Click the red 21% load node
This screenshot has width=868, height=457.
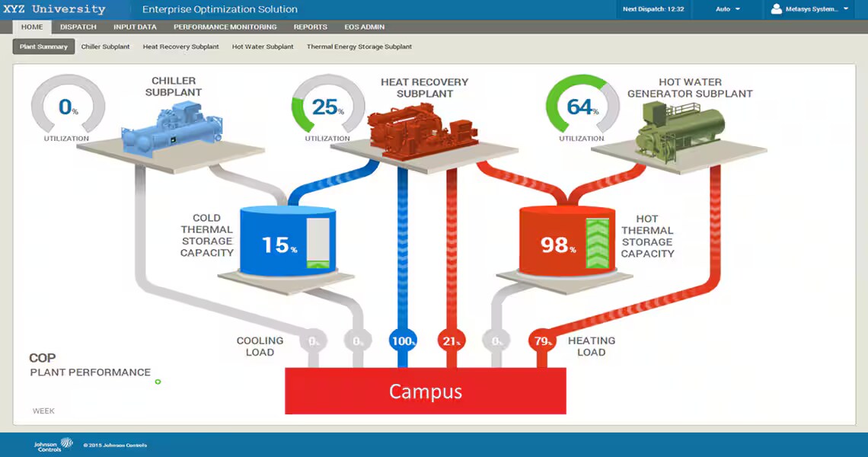point(451,341)
